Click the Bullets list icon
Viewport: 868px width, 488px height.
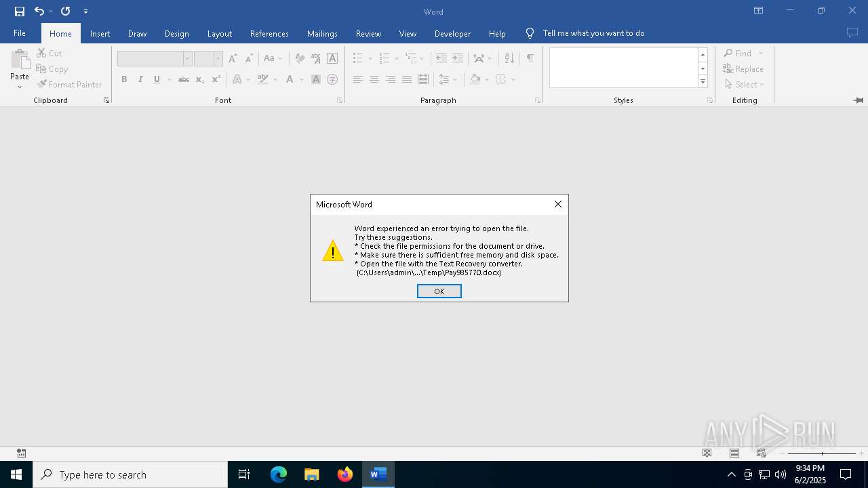click(x=358, y=58)
